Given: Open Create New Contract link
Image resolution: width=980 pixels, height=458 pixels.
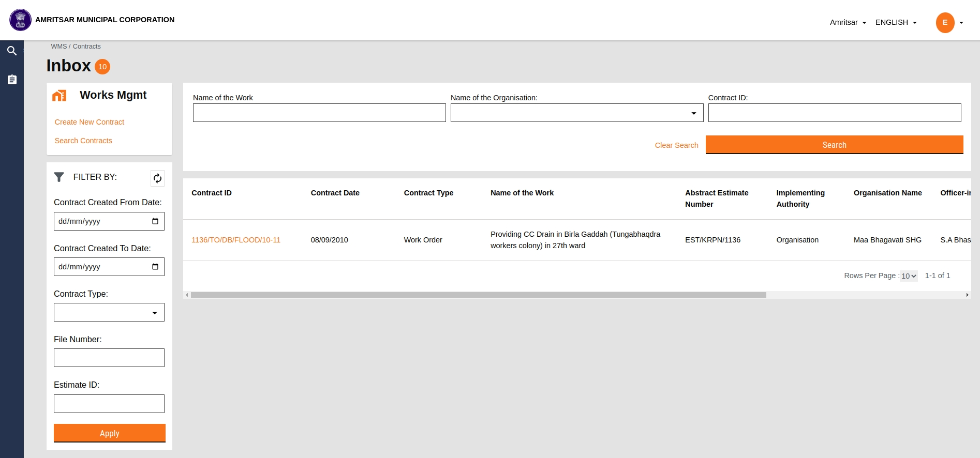Looking at the screenshot, I should coord(90,122).
